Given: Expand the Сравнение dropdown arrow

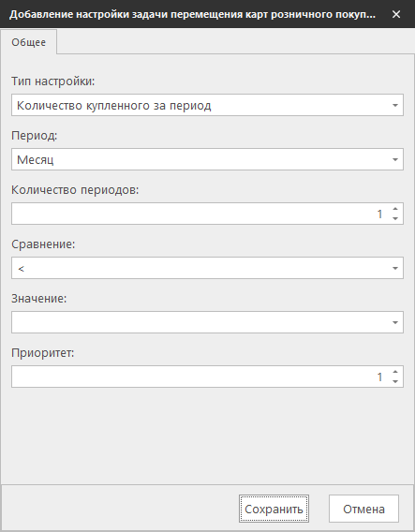Looking at the screenshot, I should (395, 268).
